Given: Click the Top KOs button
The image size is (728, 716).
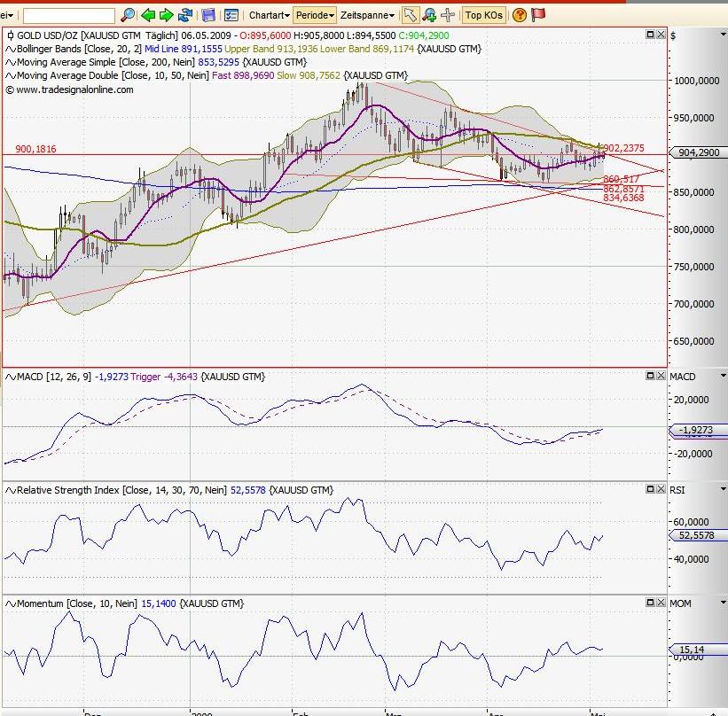Looking at the screenshot, I should click(x=483, y=14).
